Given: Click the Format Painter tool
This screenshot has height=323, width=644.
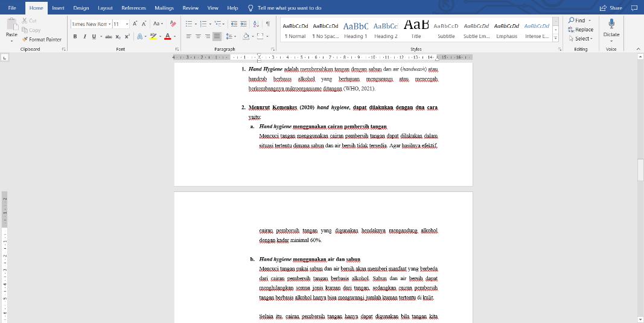Looking at the screenshot, I should 42,39.
